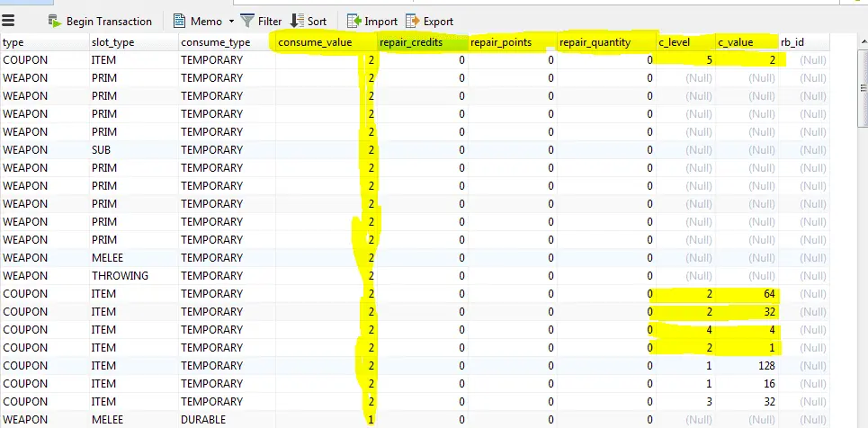The image size is (868, 428).
Task: Click the vertical scrollbar thumb
Action: tap(863, 87)
